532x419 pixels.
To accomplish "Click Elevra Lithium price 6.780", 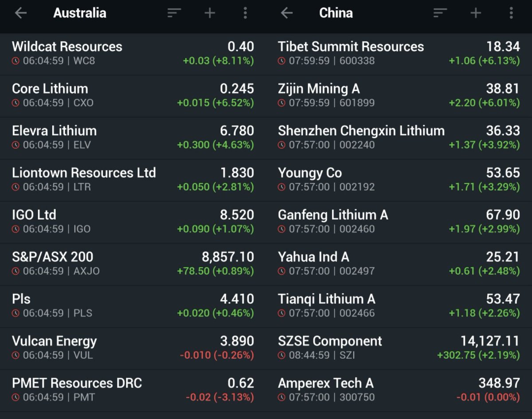I will [x=237, y=131].
